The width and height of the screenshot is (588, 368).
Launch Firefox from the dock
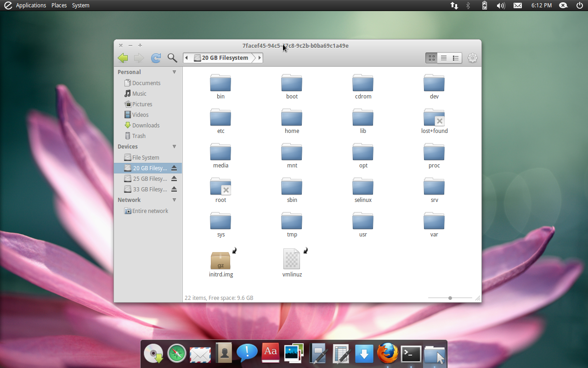(x=387, y=353)
